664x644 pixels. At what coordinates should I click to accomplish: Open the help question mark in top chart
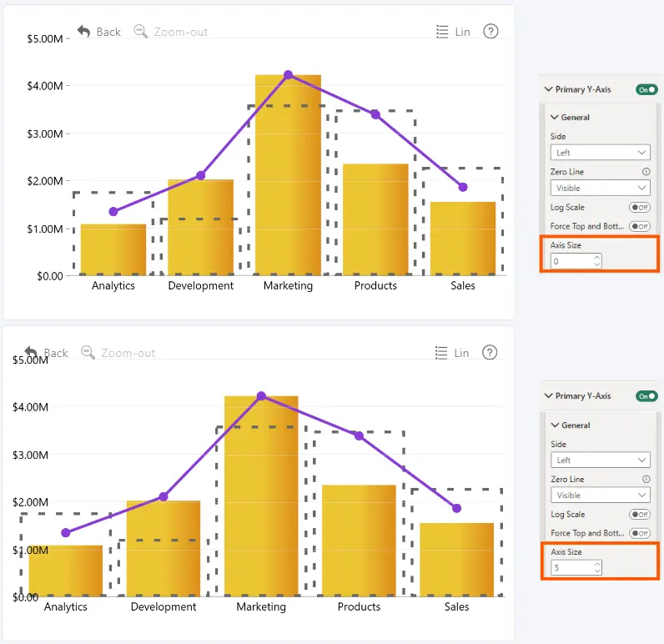coord(490,32)
